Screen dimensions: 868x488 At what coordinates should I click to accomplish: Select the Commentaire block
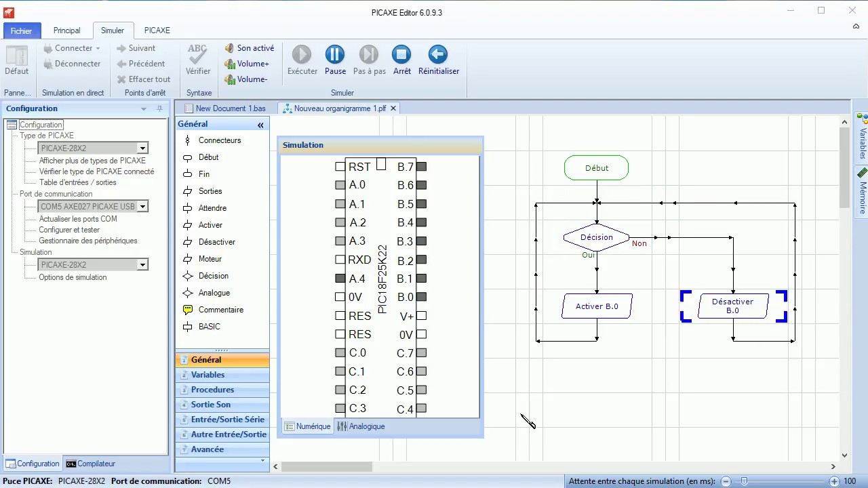pos(213,310)
